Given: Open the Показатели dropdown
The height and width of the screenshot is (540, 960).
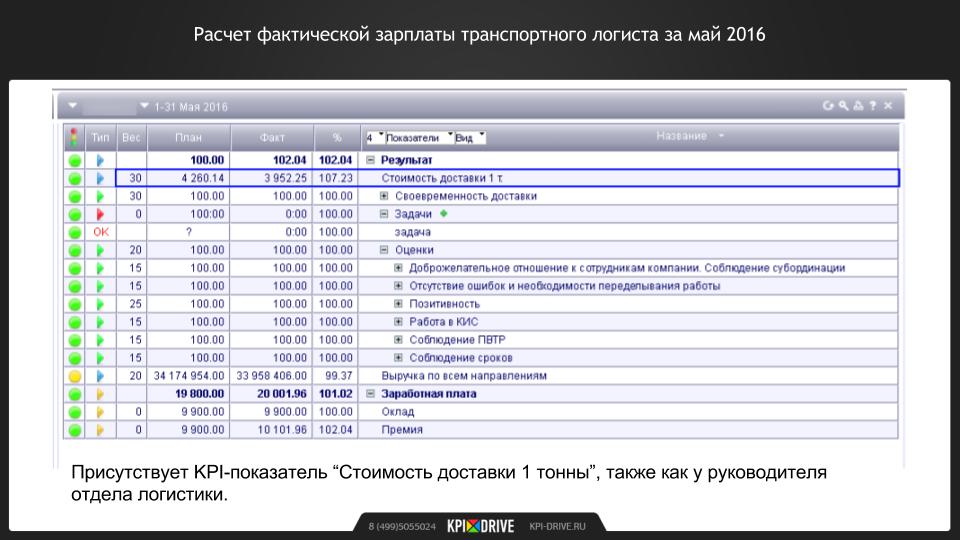Looking at the screenshot, I should pos(419,138).
